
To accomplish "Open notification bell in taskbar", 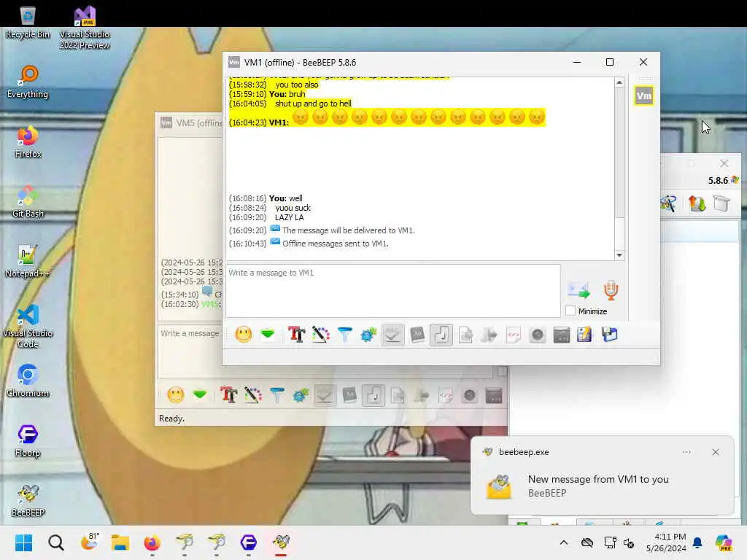I will click(697, 542).
